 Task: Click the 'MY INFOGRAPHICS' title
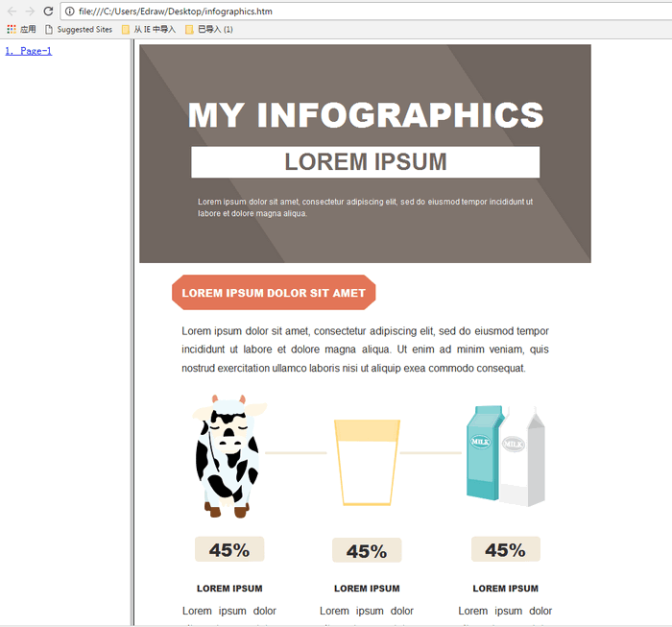[366, 115]
